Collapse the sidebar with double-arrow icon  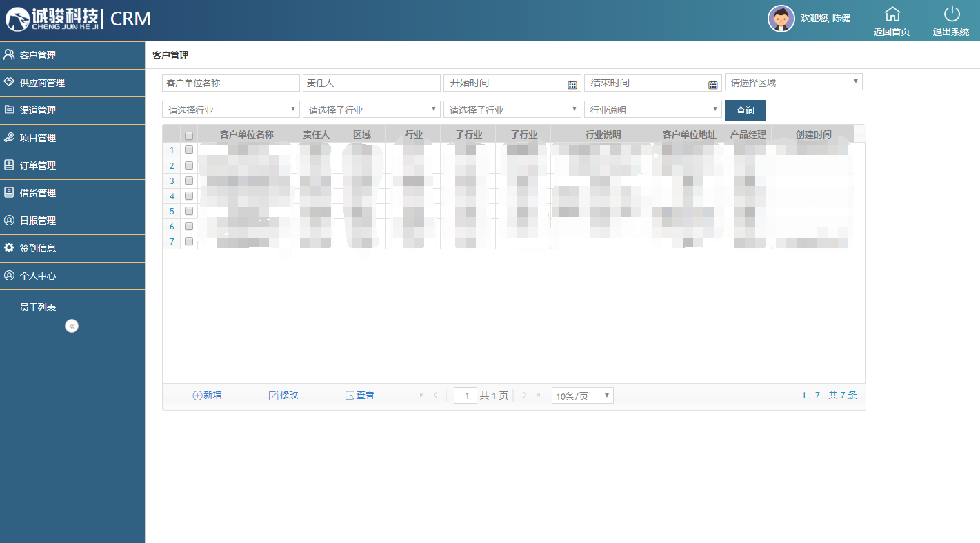tap(72, 326)
